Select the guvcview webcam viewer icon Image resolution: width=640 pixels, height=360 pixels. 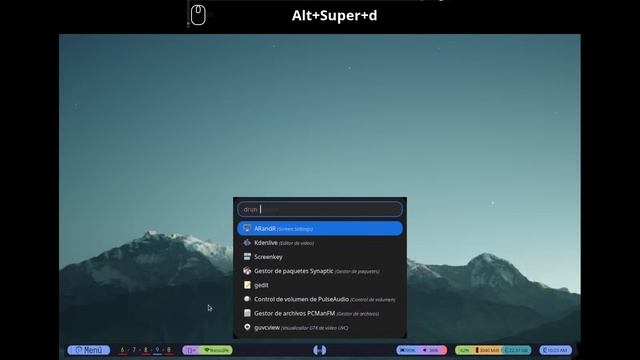coord(247,327)
